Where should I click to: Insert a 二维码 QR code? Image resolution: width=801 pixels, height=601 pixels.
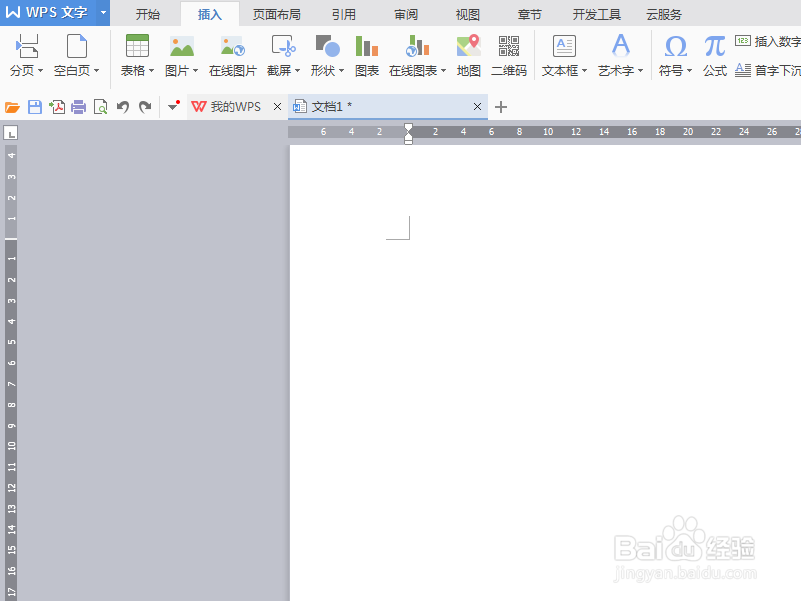[x=509, y=56]
